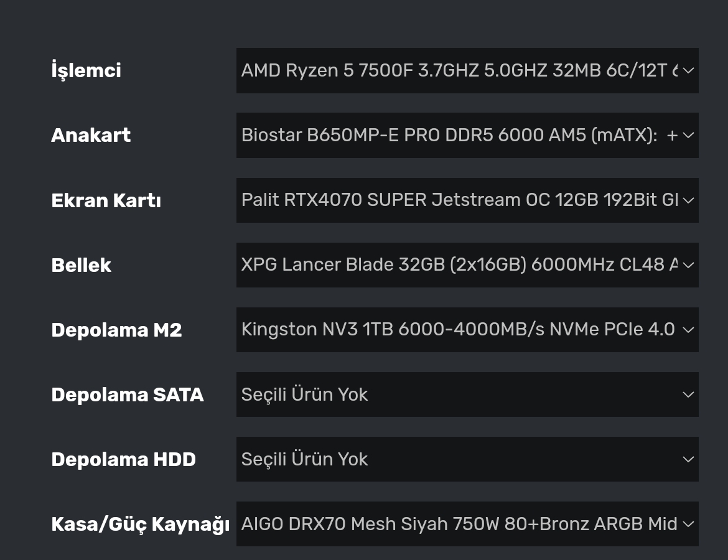
Task: Click chevron arrow on AMD Ryzen 5 row
Action: coord(688,70)
